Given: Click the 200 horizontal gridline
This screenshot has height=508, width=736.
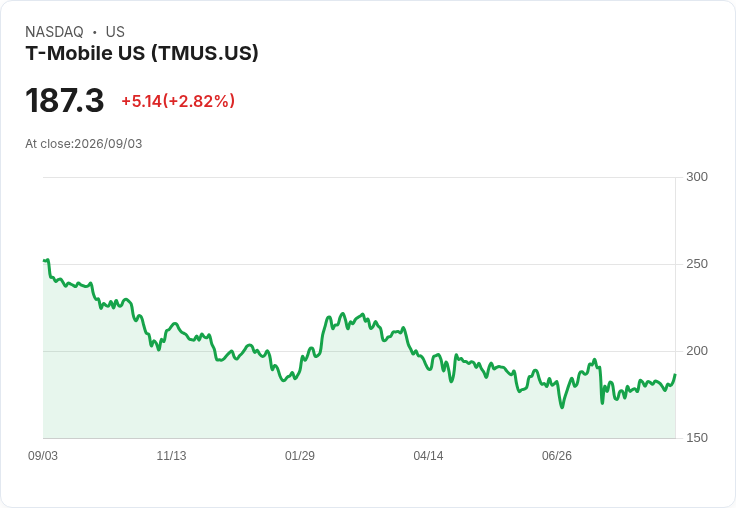Looking at the screenshot, I should point(359,351).
